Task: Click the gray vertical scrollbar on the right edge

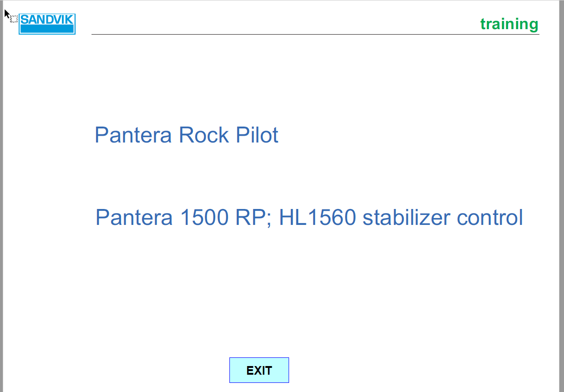Action: (x=561, y=196)
